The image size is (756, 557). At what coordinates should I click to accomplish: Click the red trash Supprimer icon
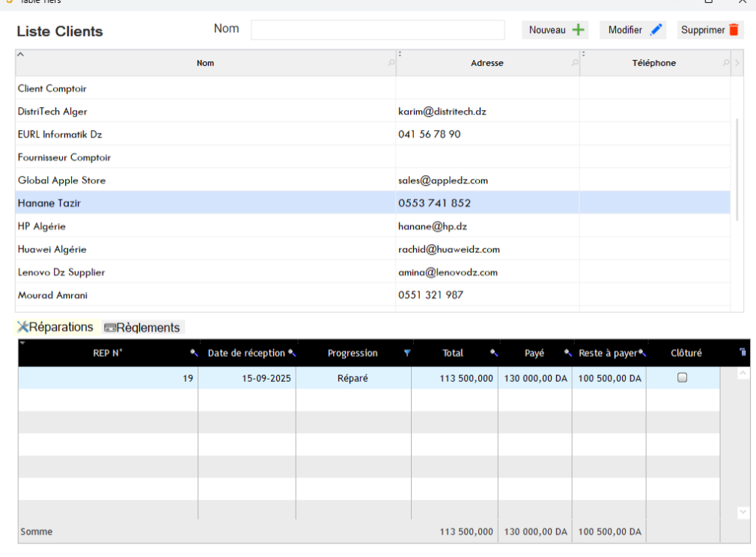pos(734,30)
